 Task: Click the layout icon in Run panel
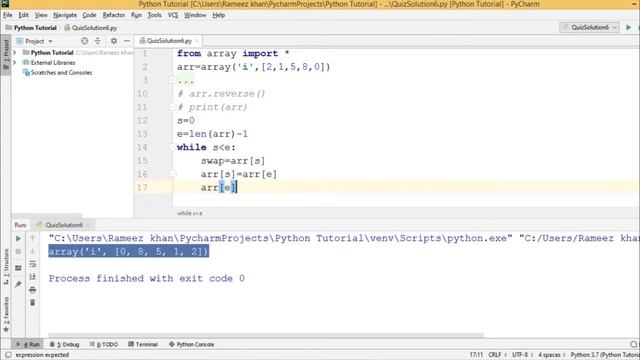point(18,268)
